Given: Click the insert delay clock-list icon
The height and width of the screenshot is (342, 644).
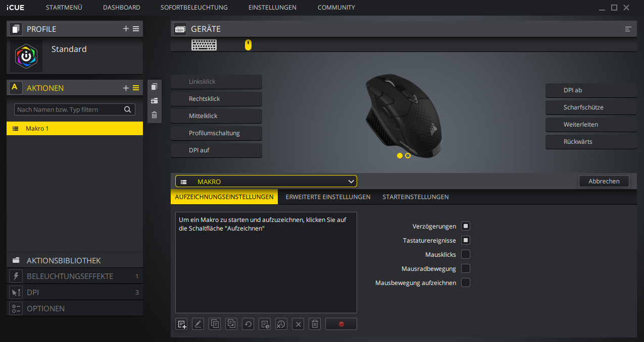Looking at the screenshot, I should (265, 324).
